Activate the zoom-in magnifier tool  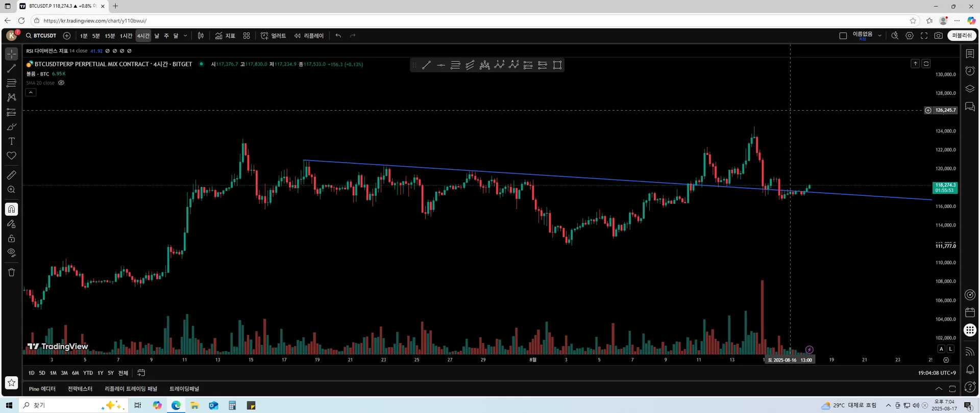click(x=11, y=190)
